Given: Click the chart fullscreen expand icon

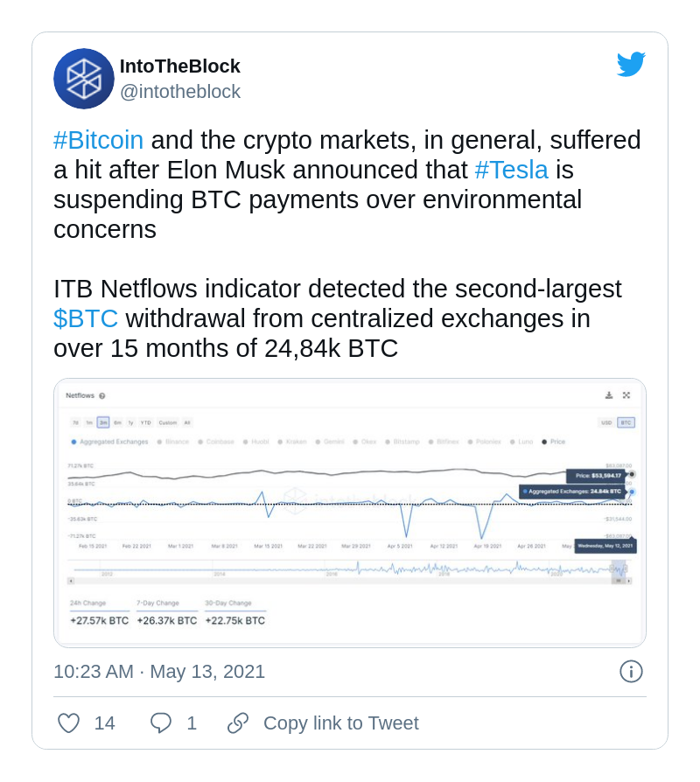Looking at the screenshot, I should tap(626, 395).
